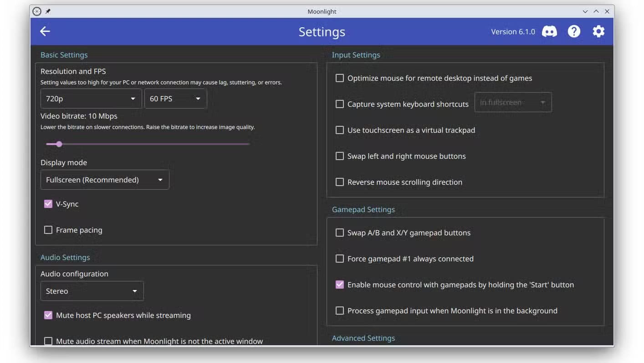Adjust the video bitrate slider handle
644x363 pixels.
[59, 144]
